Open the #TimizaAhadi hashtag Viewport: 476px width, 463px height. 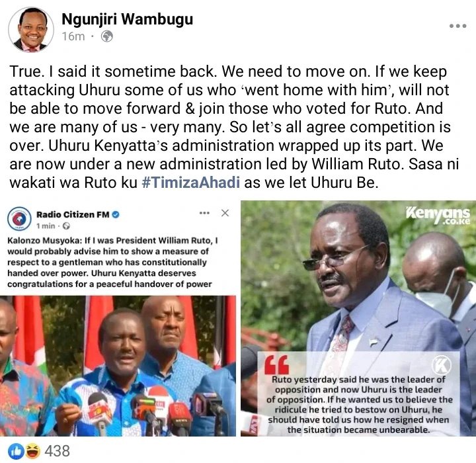pyautogui.click(x=190, y=183)
